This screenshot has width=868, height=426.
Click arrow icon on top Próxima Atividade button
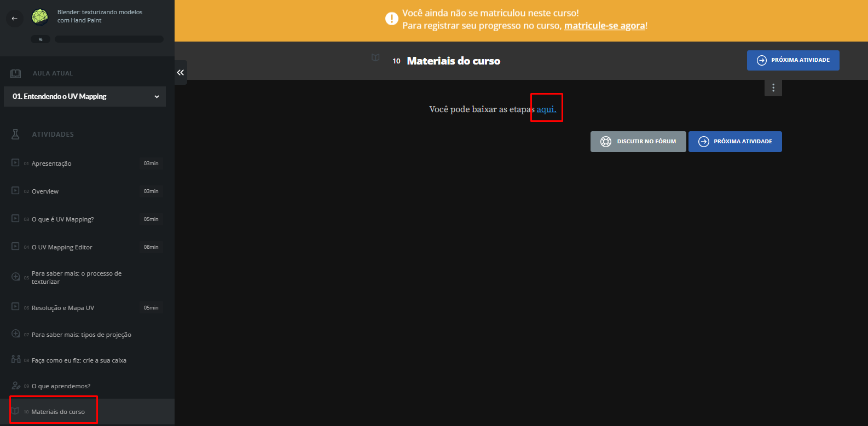point(762,60)
